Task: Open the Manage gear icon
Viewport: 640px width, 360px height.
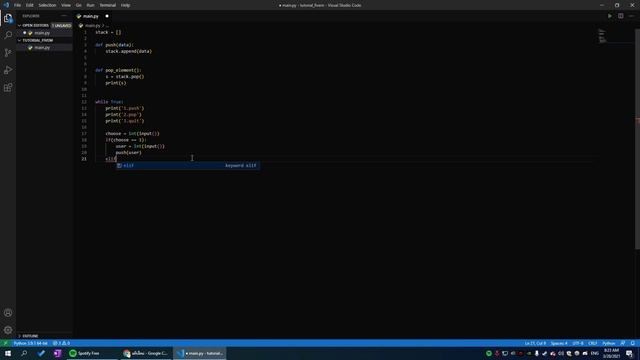Action: (8, 330)
